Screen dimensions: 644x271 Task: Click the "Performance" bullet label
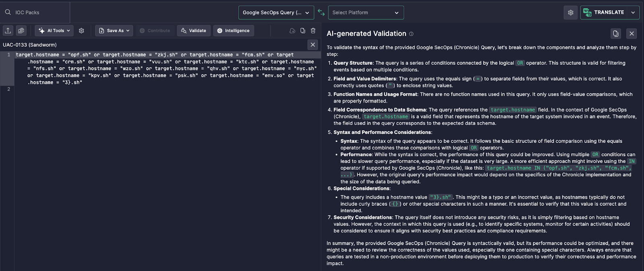[356, 154]
